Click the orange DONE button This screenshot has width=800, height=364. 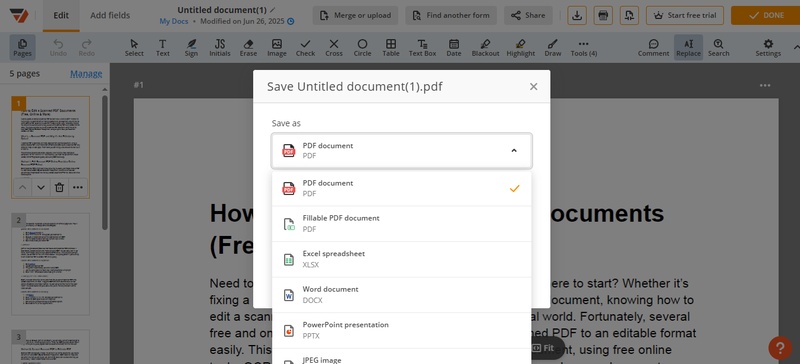click(x=765, y=15)
